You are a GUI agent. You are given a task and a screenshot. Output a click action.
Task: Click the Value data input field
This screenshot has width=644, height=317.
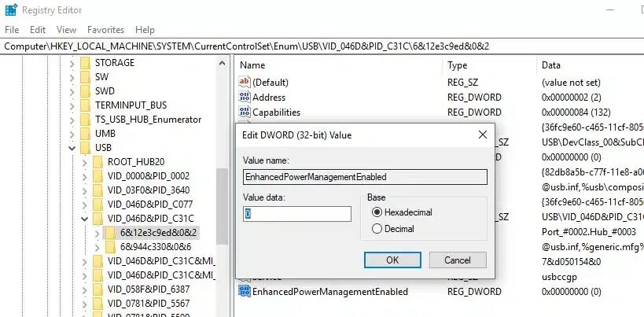click(x=297, y=214)
